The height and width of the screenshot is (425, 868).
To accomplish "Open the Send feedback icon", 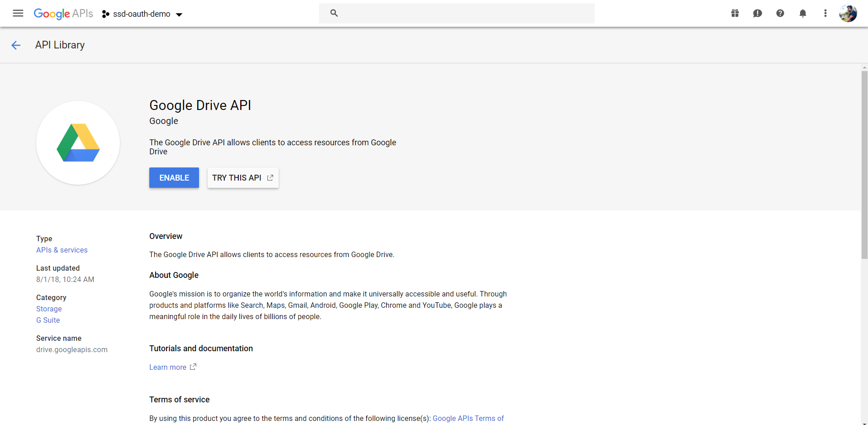I will 757,14.
